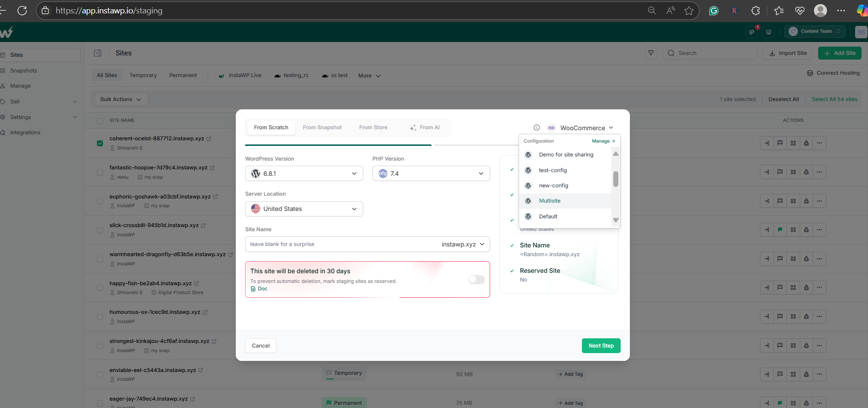Check the euphoric-goshawk site checkbox
Viewport: 868px width, 408px height.
(x=100, y=201)
